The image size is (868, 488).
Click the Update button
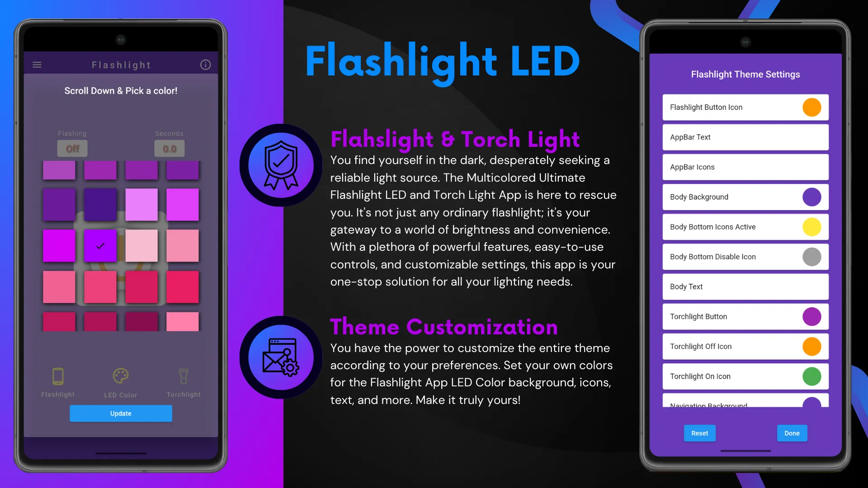pyautogui.click(x=121, y=413)
